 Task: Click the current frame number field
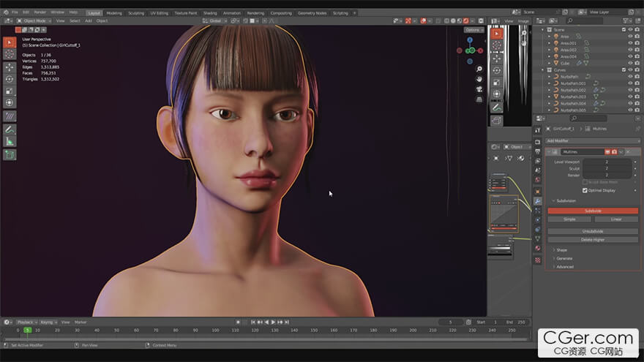click(x=451, y=323)
